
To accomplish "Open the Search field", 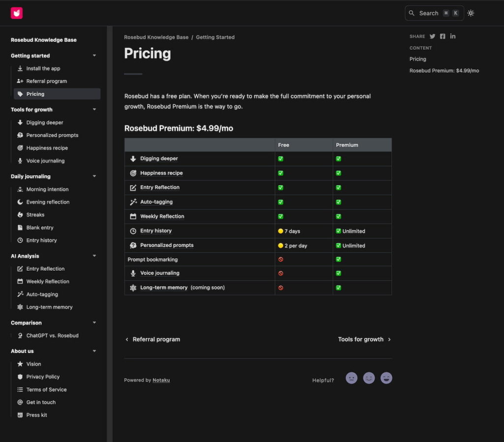I will click(434, 13).
